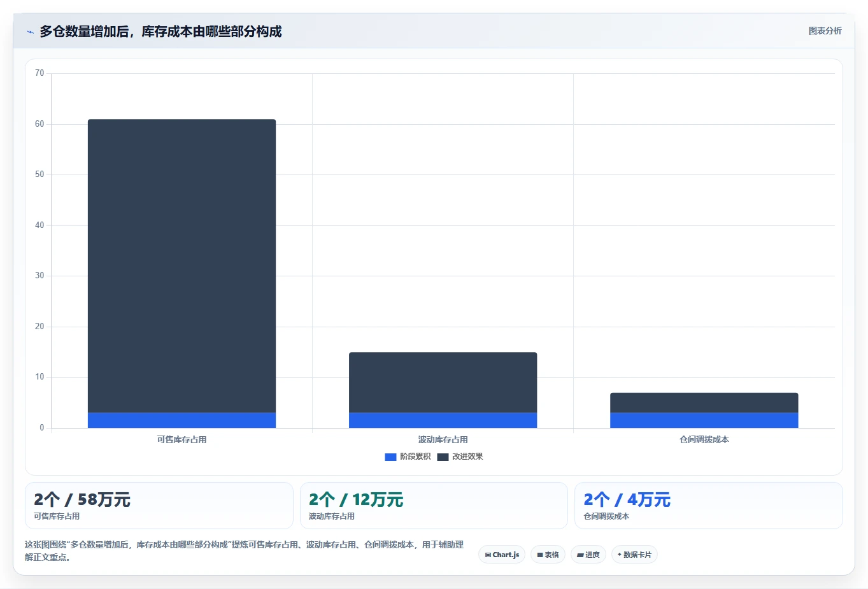Click the y-axis value 60
This screenshot has width=868, height=589.
coord(39,124)
